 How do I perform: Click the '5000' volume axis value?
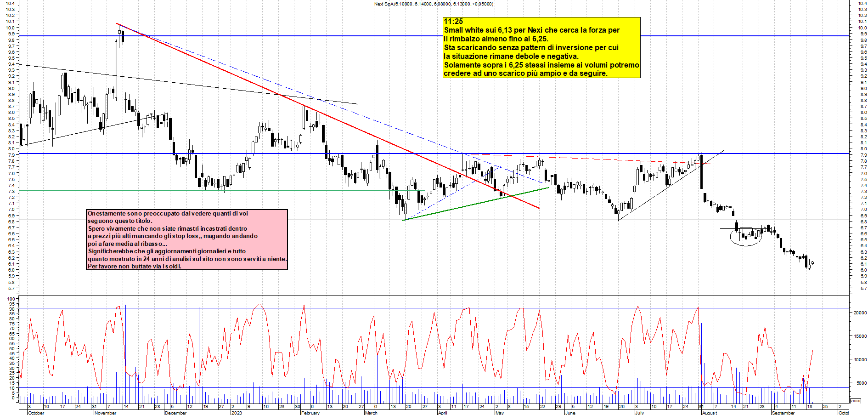(x=861, y=383)
